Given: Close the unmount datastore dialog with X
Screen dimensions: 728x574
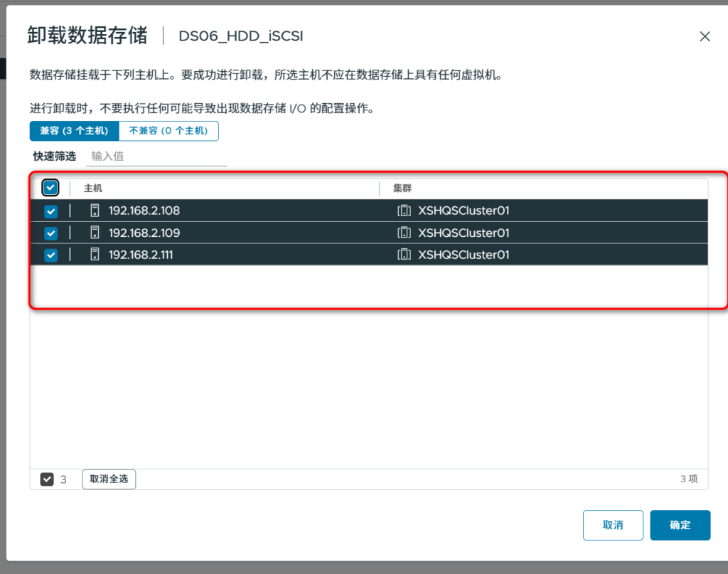Looking at the screenshot, I should coord(705,36).
